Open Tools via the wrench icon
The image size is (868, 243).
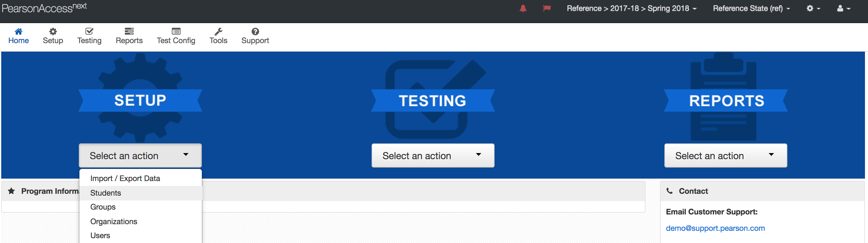[218, 31]
